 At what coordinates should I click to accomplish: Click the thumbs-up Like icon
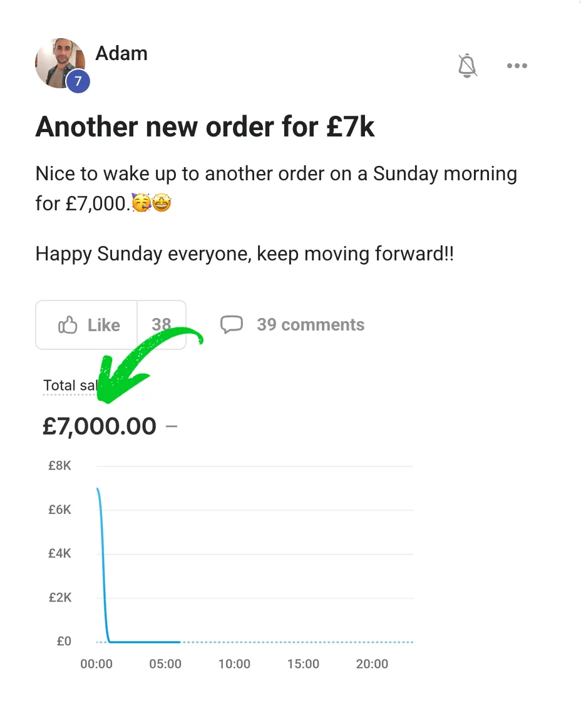[67, 325]
